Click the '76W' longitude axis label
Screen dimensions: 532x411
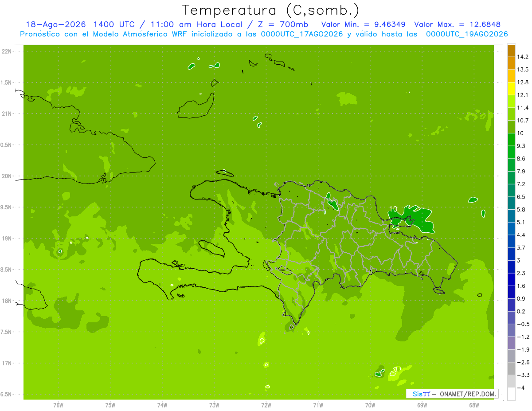tap(58, 405)
